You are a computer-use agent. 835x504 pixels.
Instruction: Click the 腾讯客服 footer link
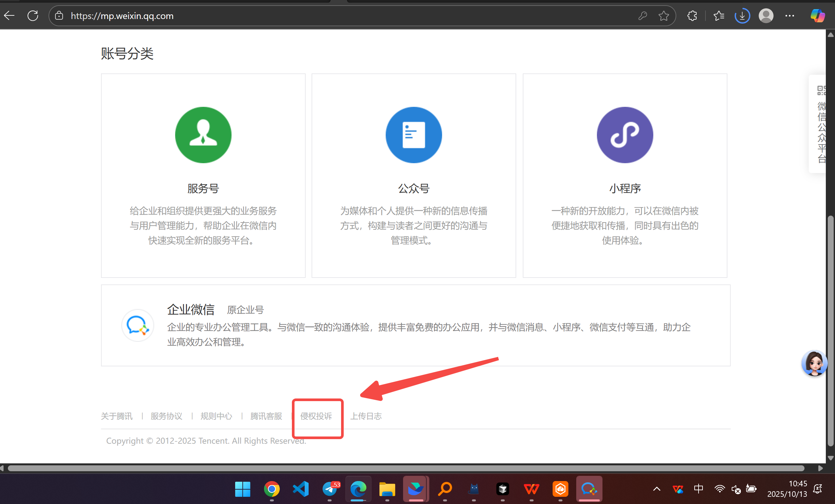point(266,416)
